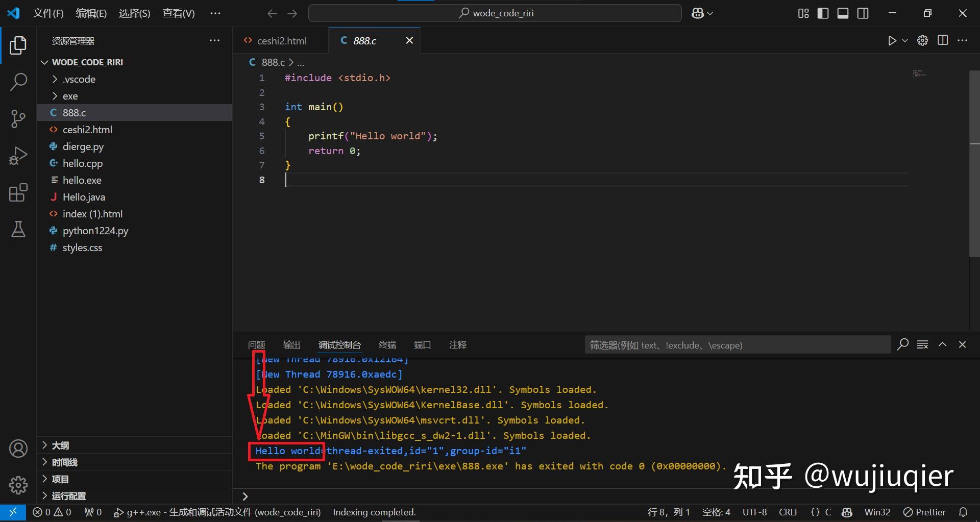The image size is (980, 522).
Task: Open the Source Control view
Action: (18, 118)
